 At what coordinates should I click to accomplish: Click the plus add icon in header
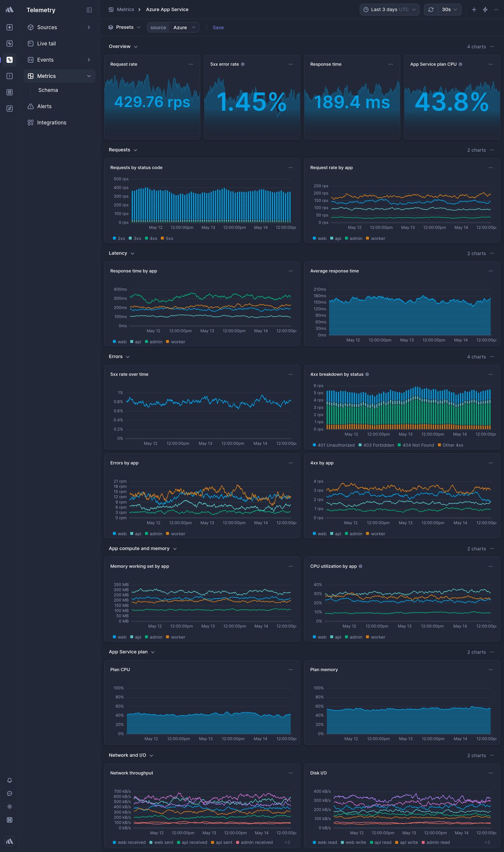[x=474, y=9]
